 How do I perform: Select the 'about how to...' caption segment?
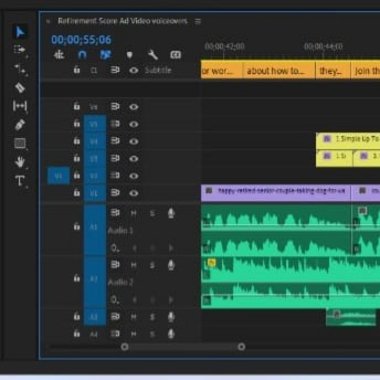pos(279,70)
